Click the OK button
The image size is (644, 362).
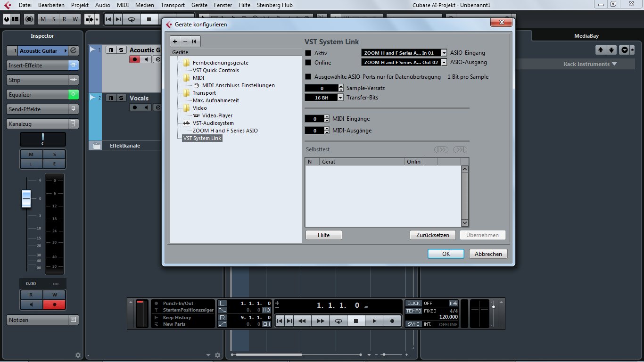pos(446,254)
